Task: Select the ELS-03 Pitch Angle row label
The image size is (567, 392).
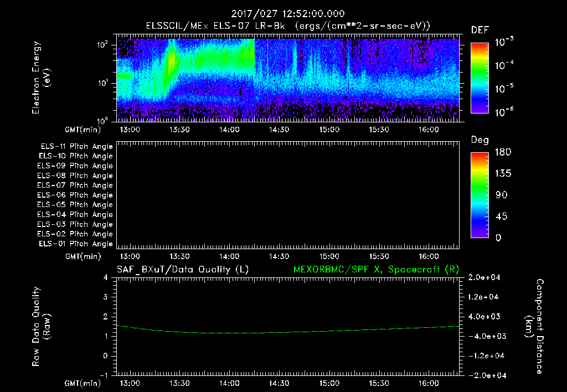Action: (75, 224)
